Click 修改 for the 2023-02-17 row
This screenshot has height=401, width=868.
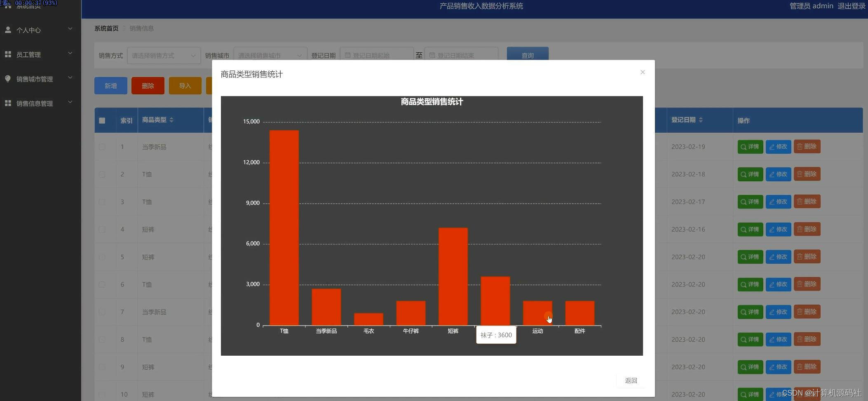coord(778,202)
